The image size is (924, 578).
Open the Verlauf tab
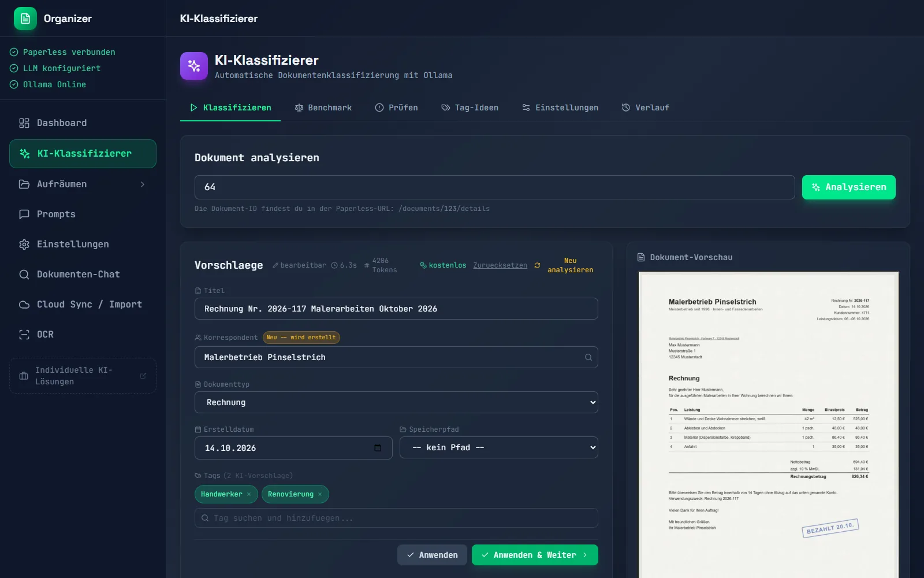[x=646, y=108]
